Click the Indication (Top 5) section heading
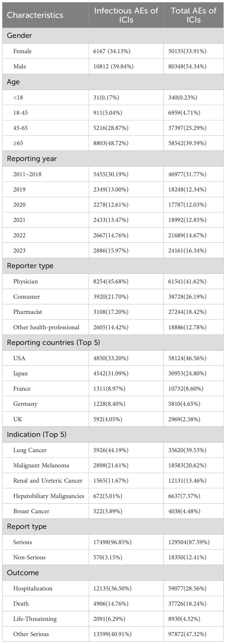Viewport: 226px width, 644px height. click(37, 434)
